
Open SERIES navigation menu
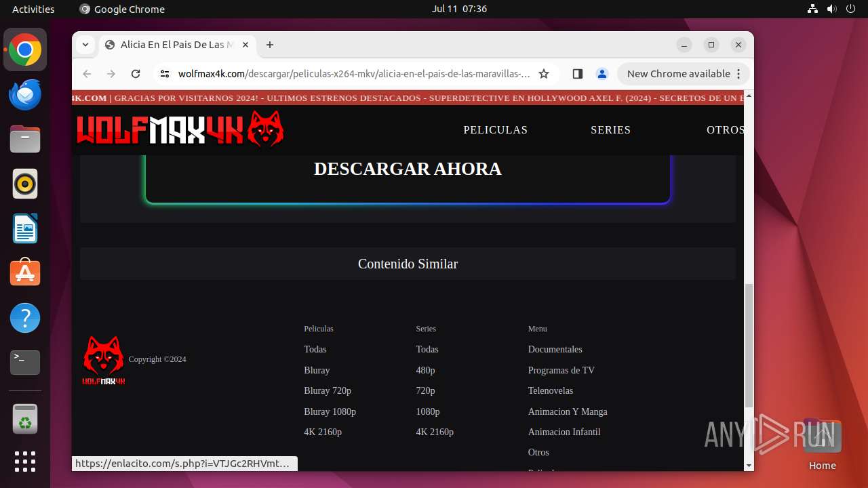click(610, 130)
